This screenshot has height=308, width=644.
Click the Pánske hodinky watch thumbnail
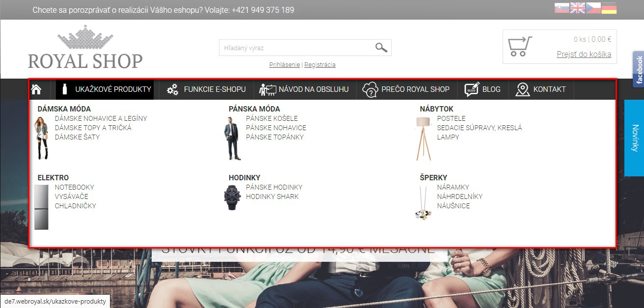[233, 197]
